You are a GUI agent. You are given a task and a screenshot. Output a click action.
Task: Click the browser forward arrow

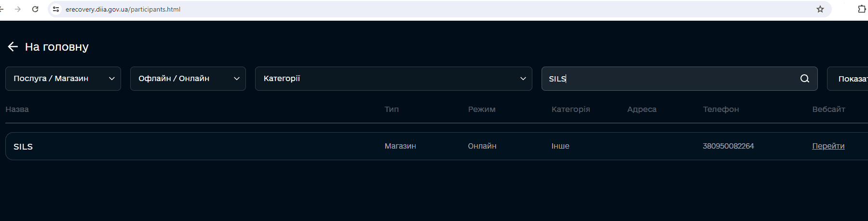point(18,9)
